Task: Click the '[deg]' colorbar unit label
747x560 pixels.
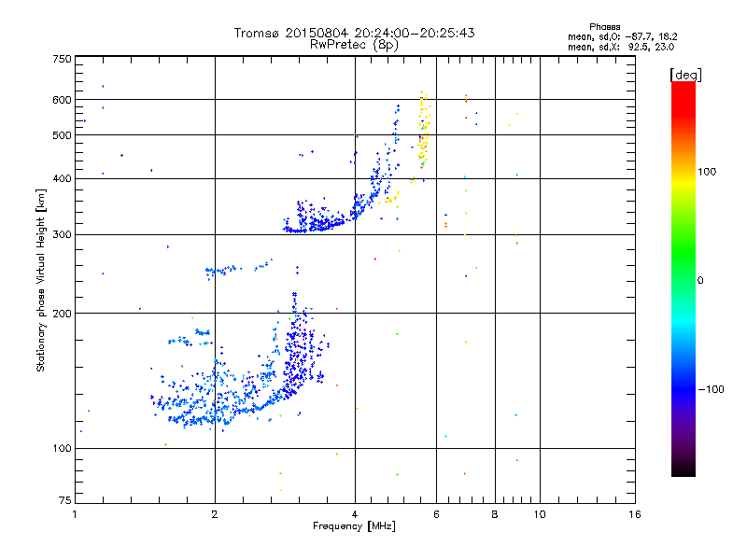Action: click(685, 75)
